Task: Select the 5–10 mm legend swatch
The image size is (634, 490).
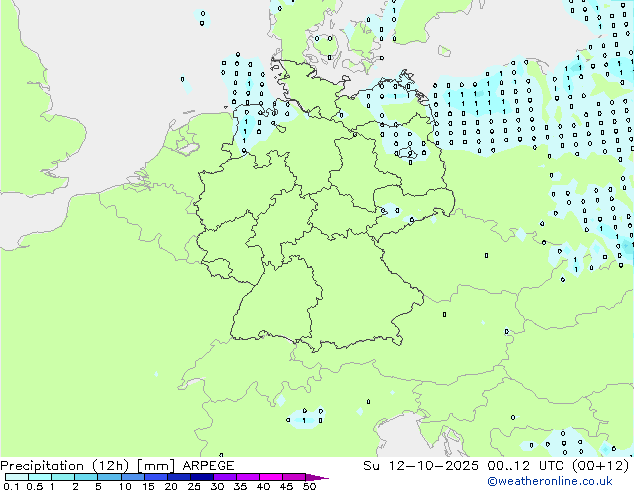Action: [109, 477]
